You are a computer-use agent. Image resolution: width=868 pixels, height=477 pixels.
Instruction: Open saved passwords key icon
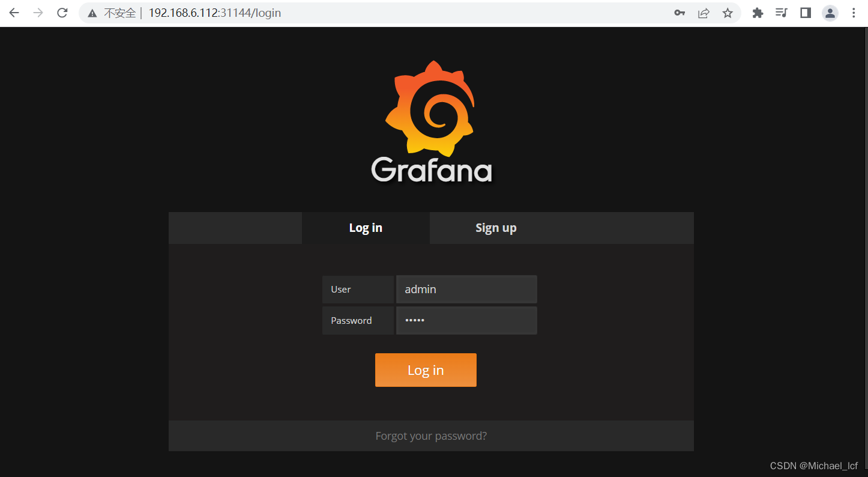[680, 13]
